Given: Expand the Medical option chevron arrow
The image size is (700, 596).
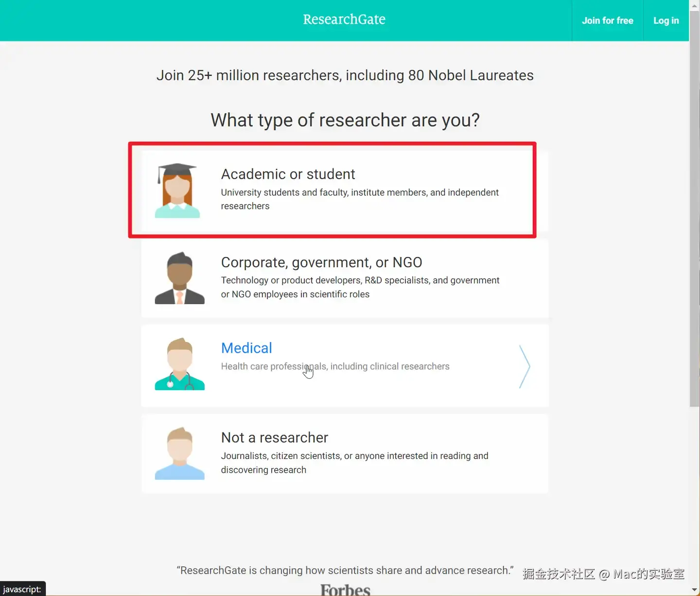Looking at the screenshot, I should tap(525, 366).
